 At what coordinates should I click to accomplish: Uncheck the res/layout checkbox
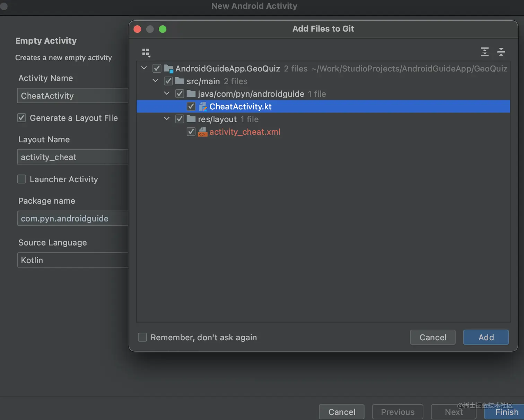tap(180, 119)
